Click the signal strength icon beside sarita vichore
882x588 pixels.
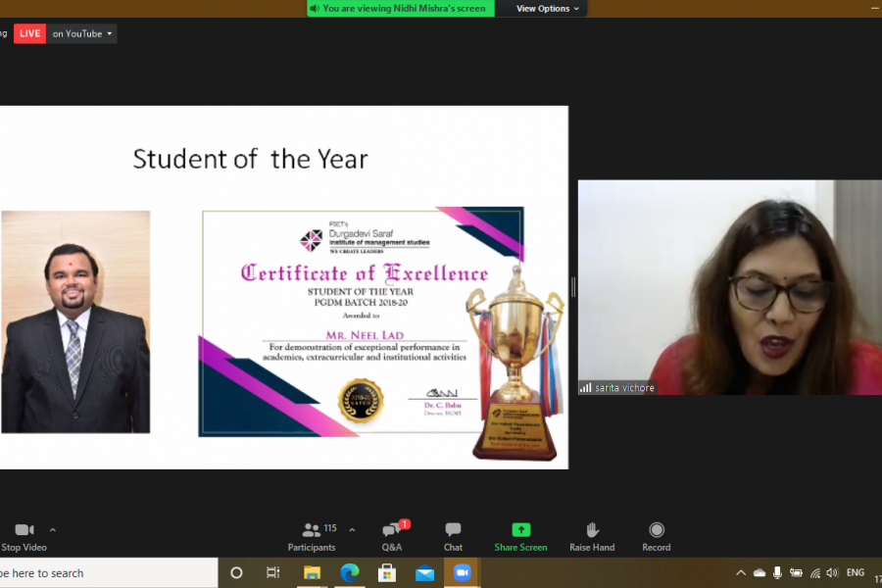point(586,388)
